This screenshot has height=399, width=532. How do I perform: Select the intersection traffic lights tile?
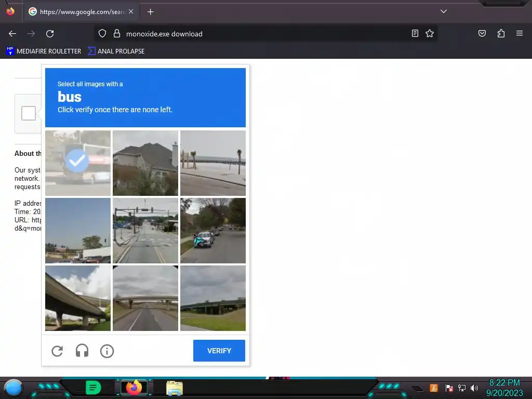(x=145, y=231)
